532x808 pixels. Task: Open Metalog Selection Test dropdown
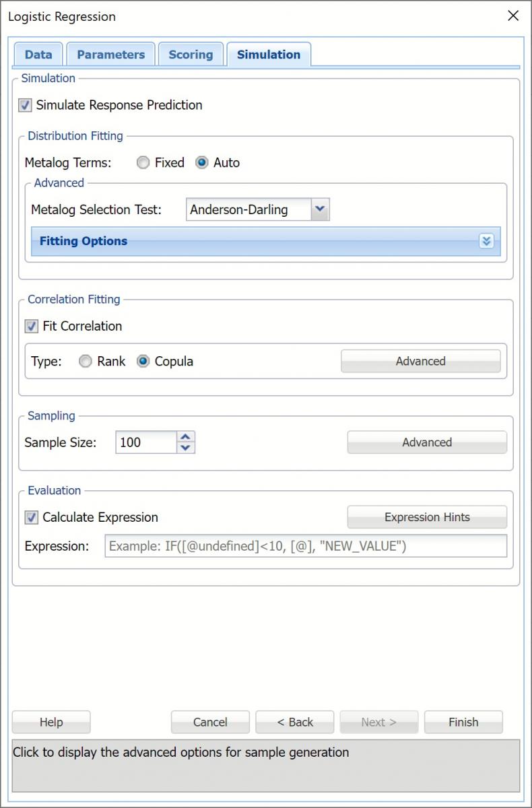tap(320, 209)
